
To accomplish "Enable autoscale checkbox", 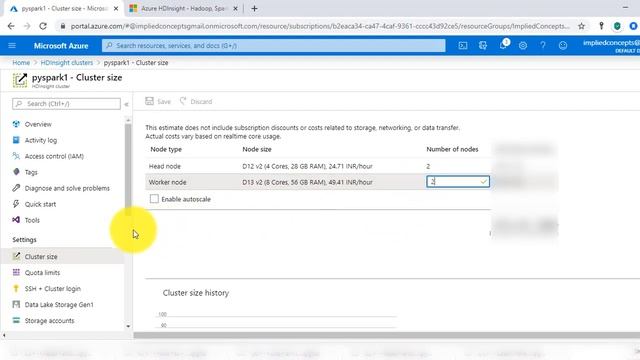I will point(154,199).
